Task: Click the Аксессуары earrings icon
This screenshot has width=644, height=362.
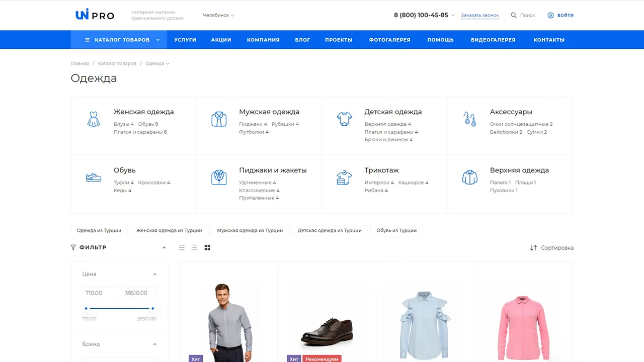Action: point(470,119)
